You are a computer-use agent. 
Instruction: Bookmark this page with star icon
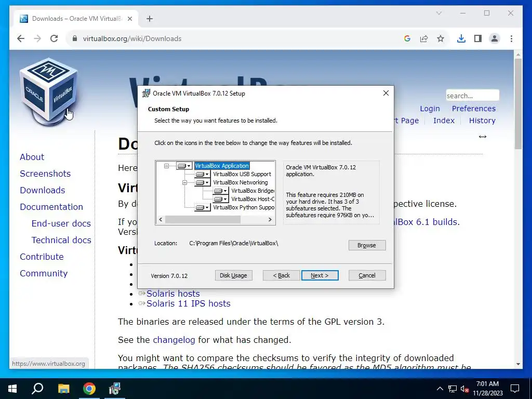coord(441,38)
